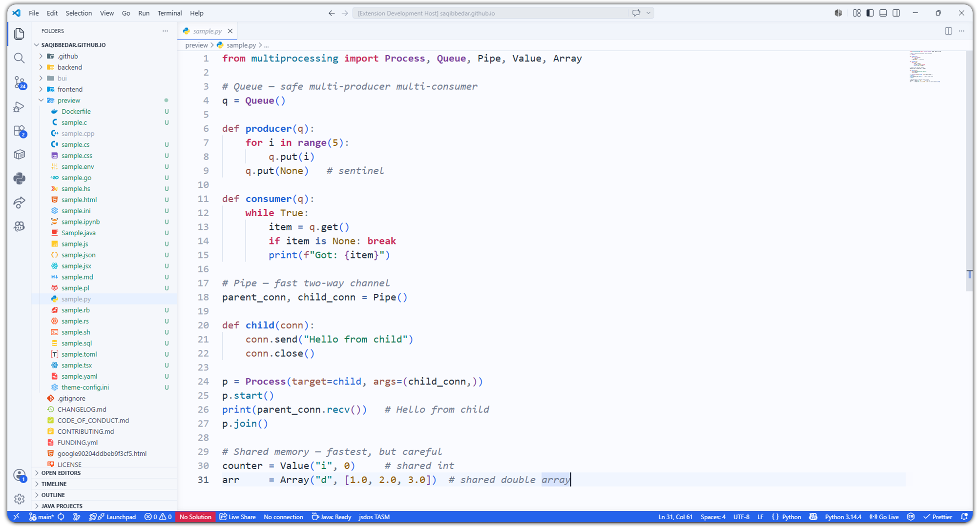
Task: Toggle the bottom Panel visibility
Action: (883, 13)
